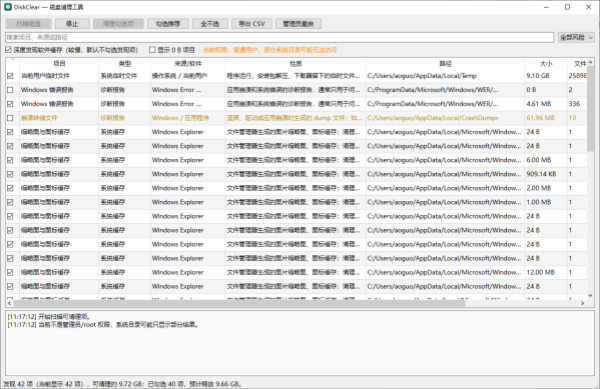The image size is (600, 389).
Task: Click the table's vertical scrollbar thumb
Action: tap(590, 109)
